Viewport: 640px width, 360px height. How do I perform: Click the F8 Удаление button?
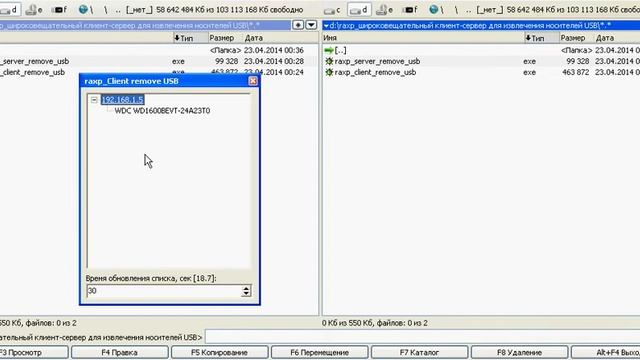click(519, 352)
